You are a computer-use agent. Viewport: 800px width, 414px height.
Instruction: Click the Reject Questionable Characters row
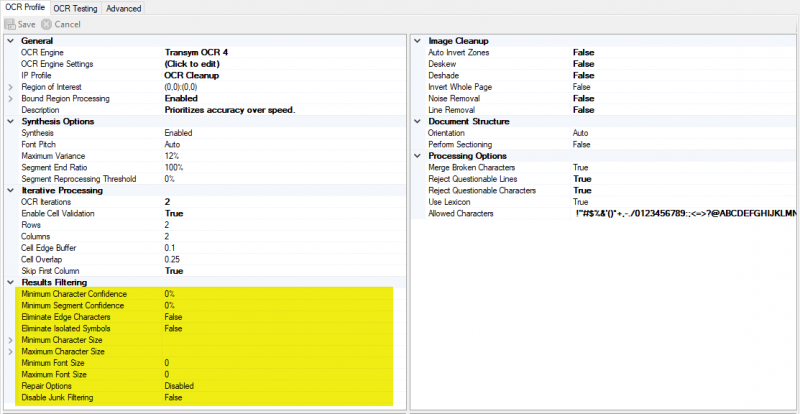611,190
